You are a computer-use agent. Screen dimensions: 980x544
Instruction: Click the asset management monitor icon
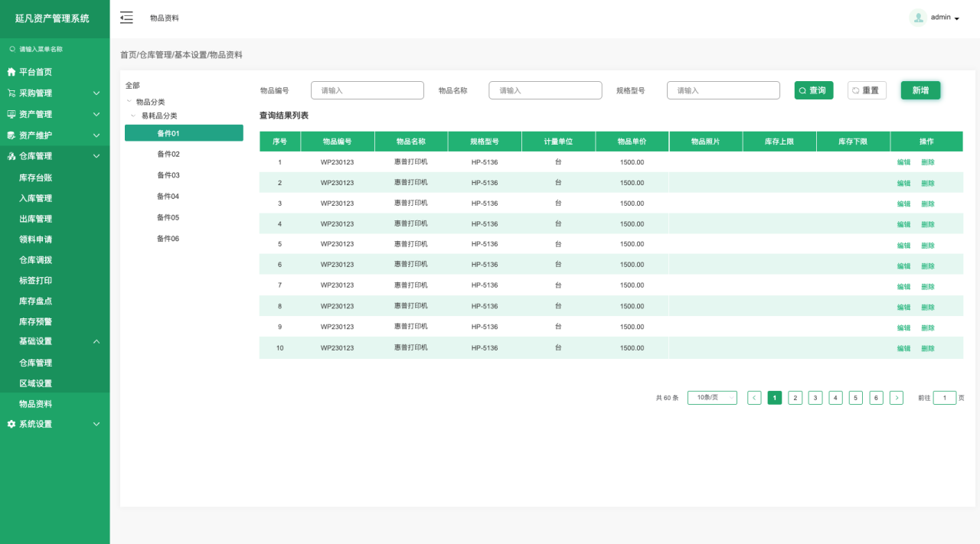pyautogui.click(x=11, y=114)
